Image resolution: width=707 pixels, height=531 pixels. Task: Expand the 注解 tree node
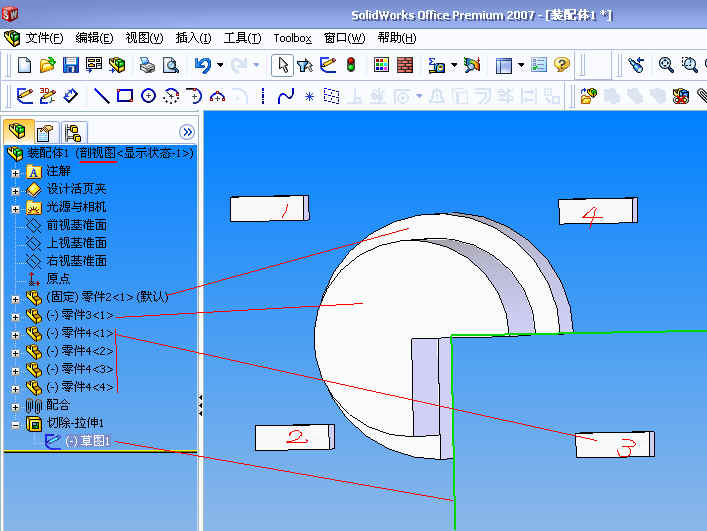click(x=15, y=173)
